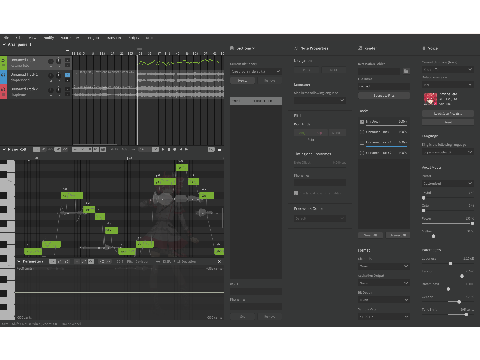Click the pan knob on the second track

point(59,75)
